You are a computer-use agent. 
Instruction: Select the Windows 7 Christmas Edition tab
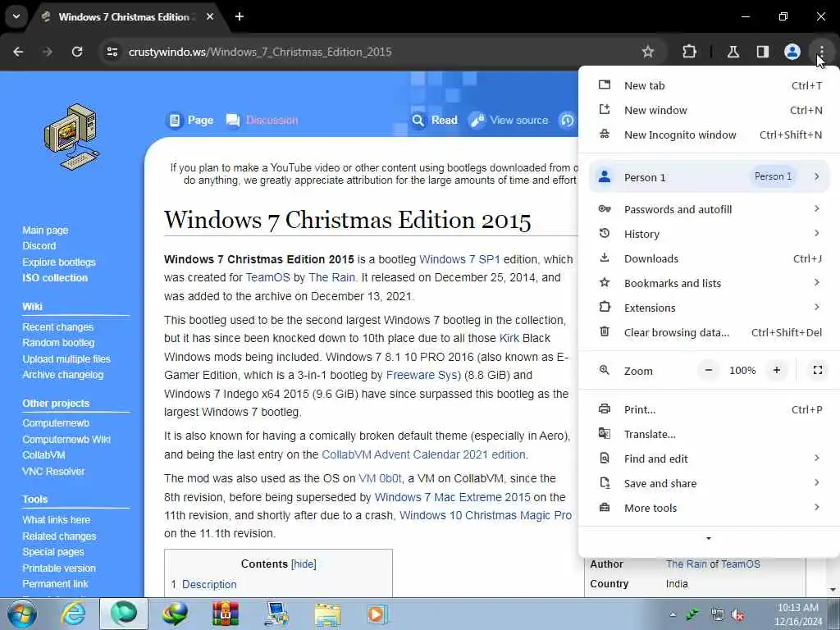[x=126, y=17]
